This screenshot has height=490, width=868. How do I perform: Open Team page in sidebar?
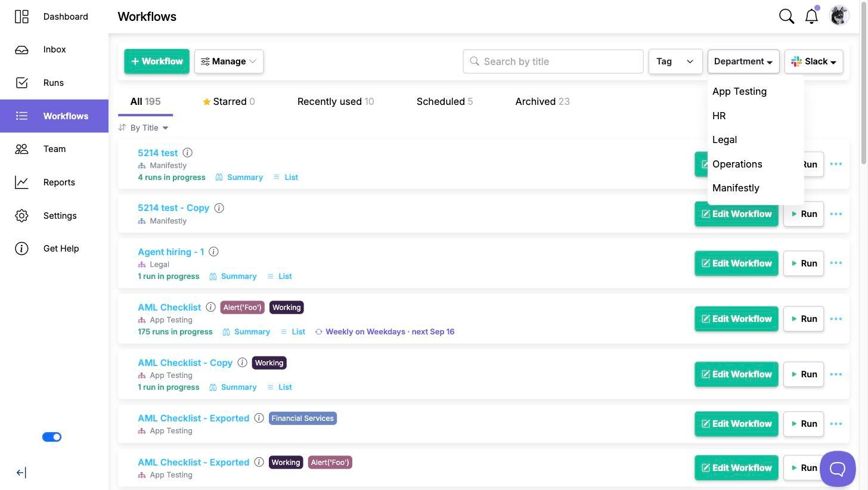tap(54, 149)
